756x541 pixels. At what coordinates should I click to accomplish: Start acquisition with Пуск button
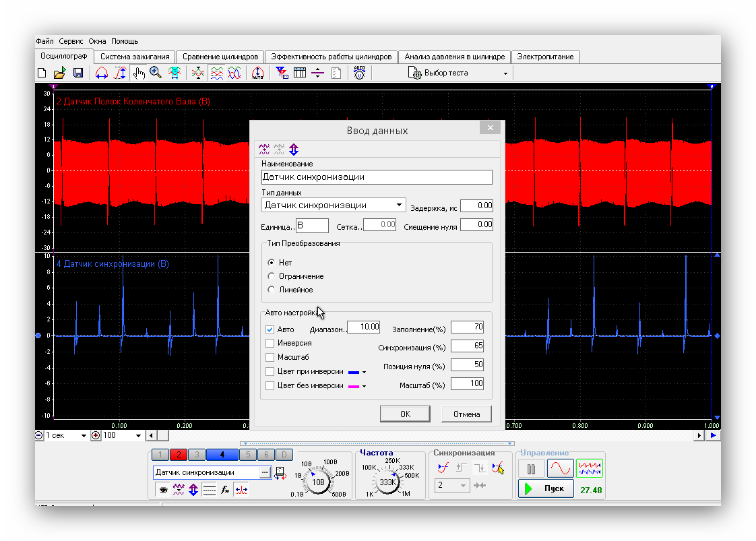coord(546,488)
